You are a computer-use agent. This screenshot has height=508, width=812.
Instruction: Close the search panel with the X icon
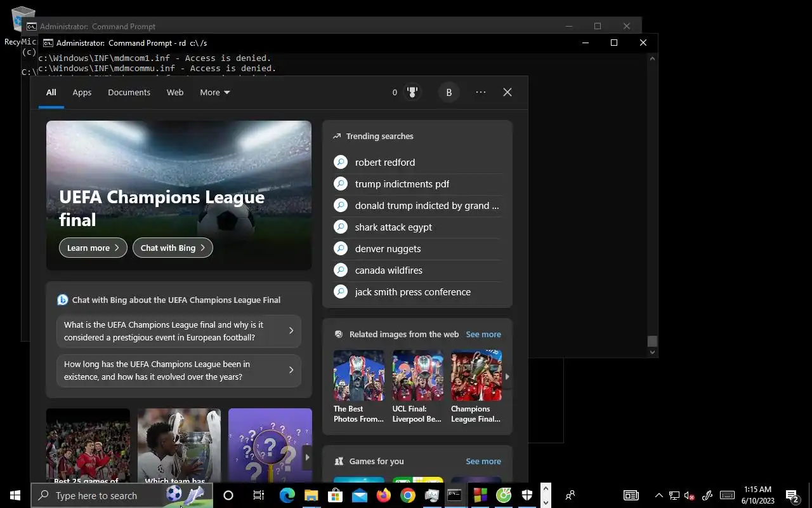coord(507,92)
